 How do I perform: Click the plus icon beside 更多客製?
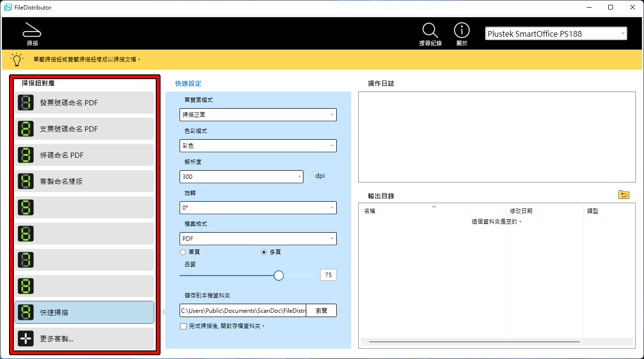pos(26,339)
